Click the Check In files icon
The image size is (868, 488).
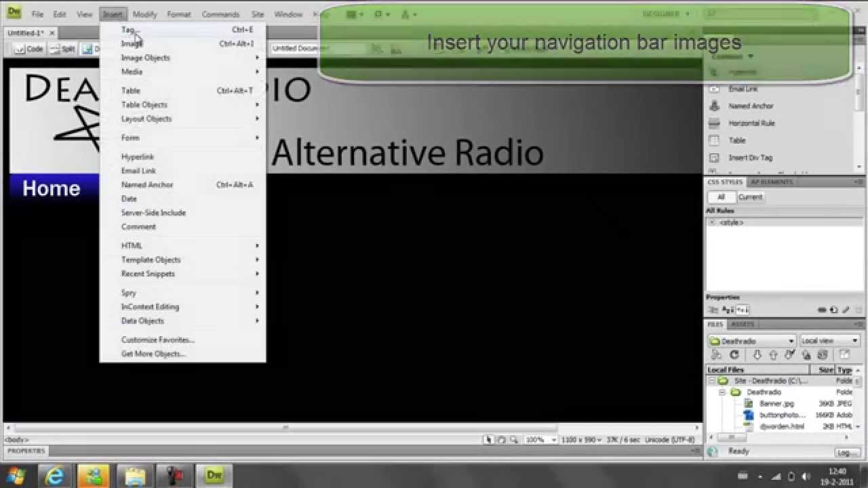(806, 354)
